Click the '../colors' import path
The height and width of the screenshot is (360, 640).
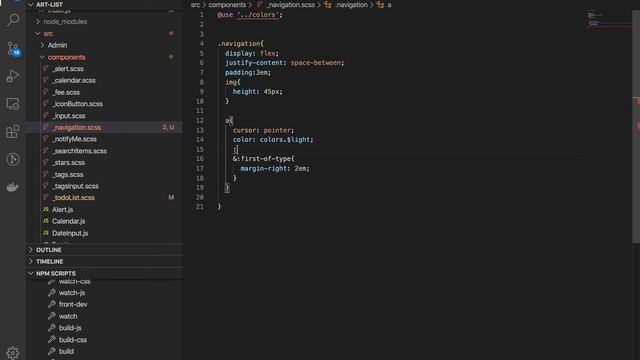pos(258,15)
